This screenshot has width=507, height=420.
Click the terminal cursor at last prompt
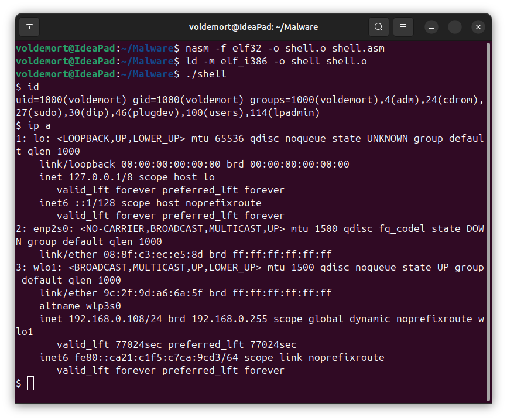tap(30, 384)
